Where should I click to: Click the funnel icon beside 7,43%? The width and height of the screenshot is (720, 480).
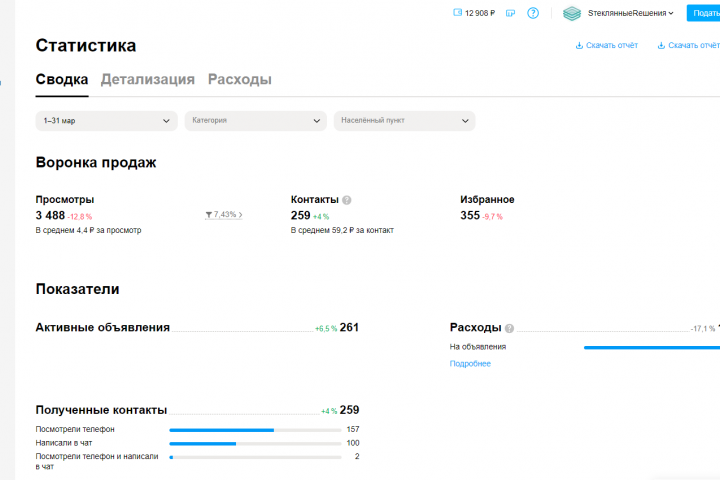point(208,215)
